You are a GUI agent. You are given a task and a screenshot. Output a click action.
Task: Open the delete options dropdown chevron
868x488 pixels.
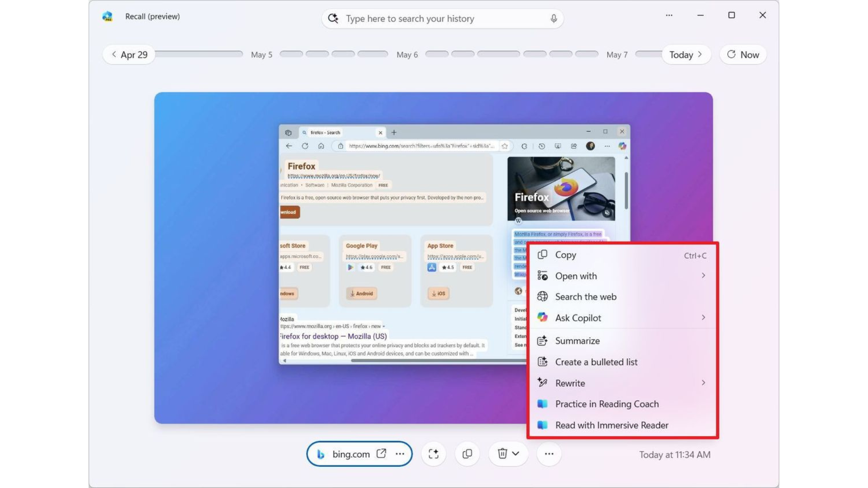pyautogui.click(x=515, y=454)
